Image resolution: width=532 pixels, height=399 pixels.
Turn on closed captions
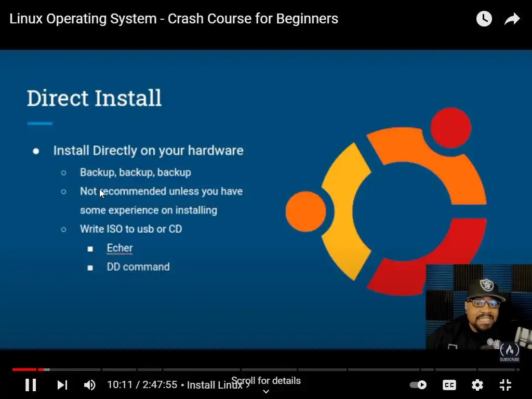click(449, 385)
